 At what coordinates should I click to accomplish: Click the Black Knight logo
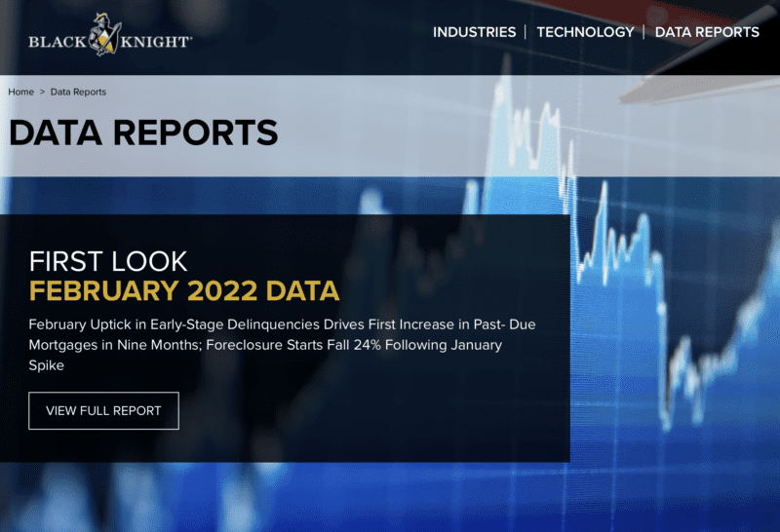point(110,35)
